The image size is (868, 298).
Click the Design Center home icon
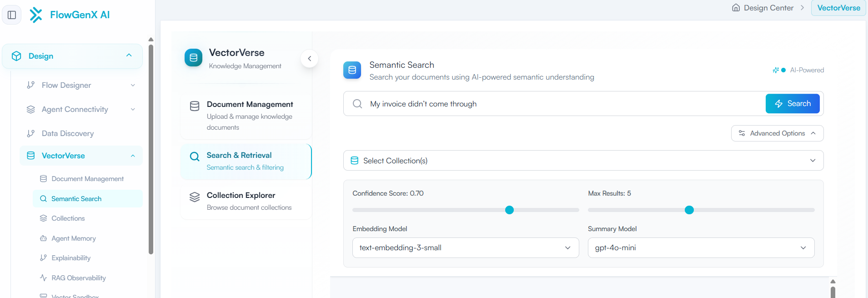(x=736, y=8)
